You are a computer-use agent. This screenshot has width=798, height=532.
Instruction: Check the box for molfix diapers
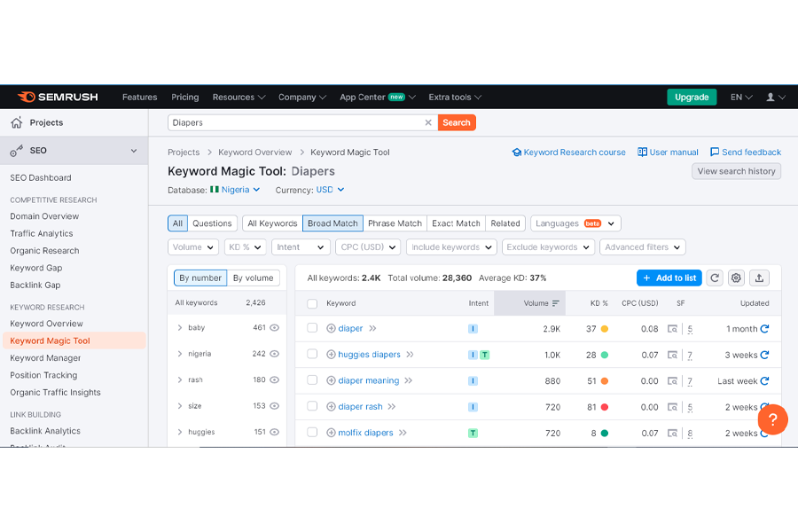pos(312,432)
